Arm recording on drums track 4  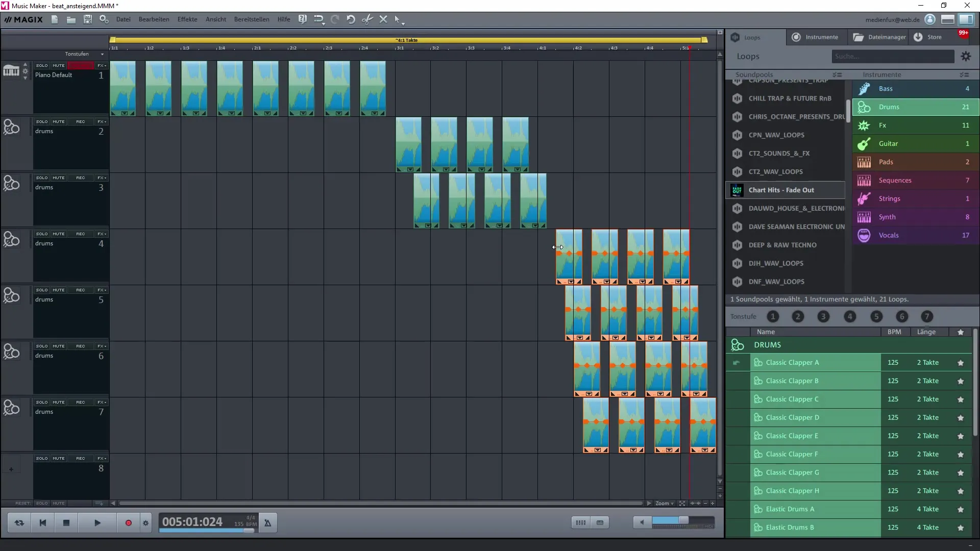(x=81, y=234)
